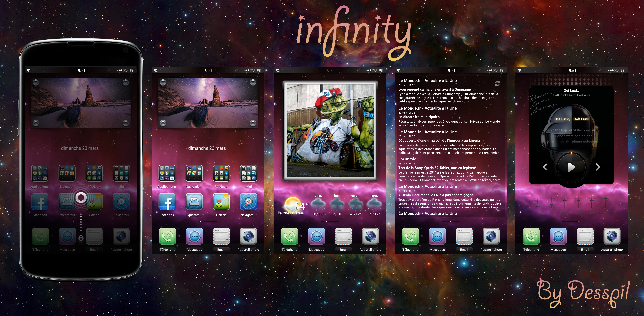
Task: Adjust the SONNER volume slider
Action: point(578,203)
